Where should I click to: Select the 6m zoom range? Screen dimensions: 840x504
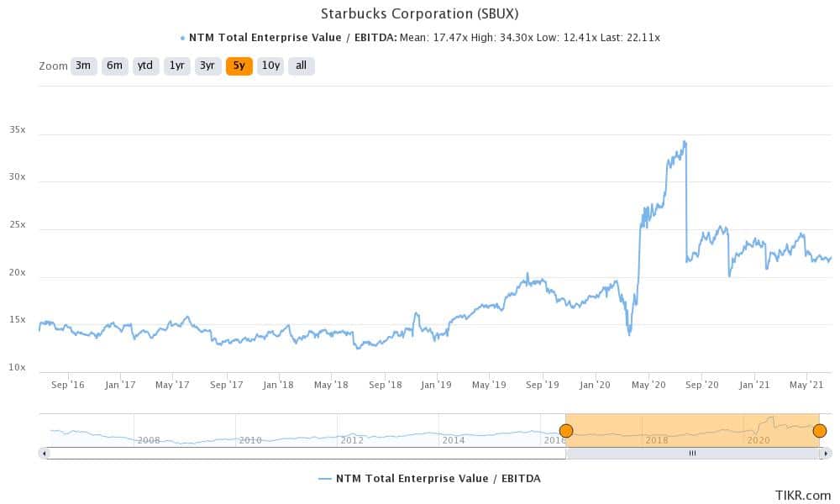(x=114, y=66)
